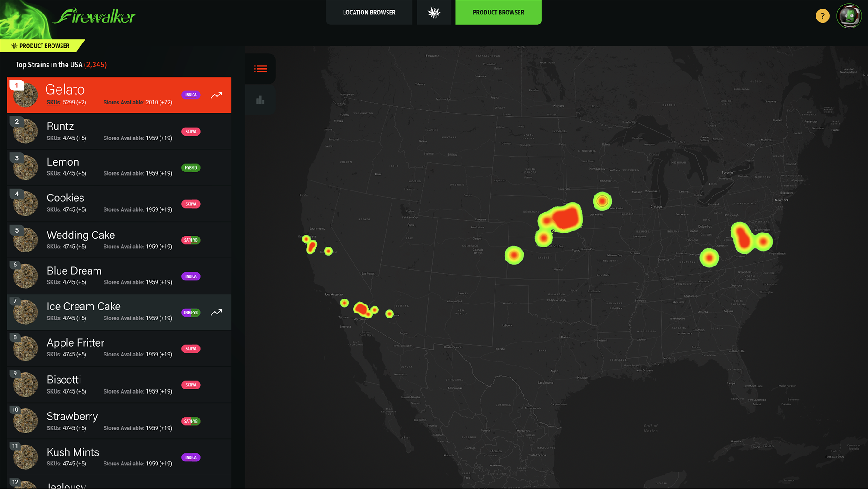
Task: Click the Wedding Cake bud thumbnail
Action: point(25,240)
